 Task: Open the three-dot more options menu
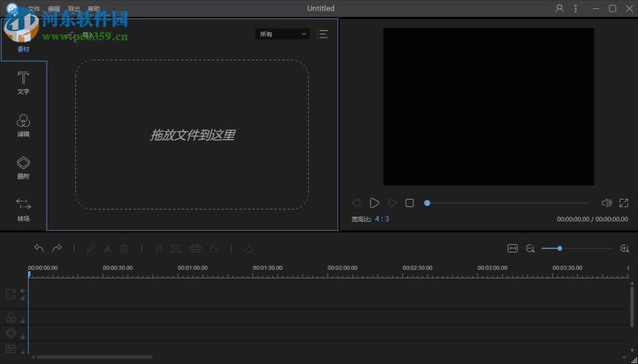(575, 8)
